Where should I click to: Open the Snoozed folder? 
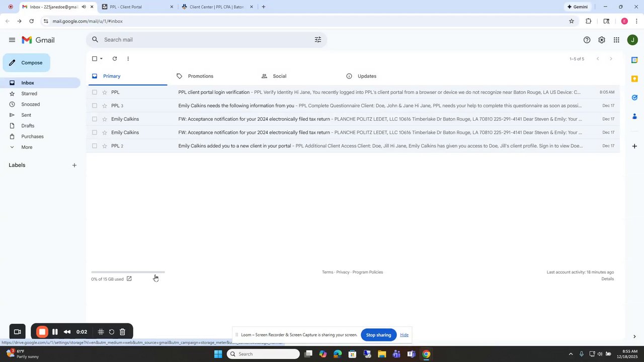coord(30,105)
